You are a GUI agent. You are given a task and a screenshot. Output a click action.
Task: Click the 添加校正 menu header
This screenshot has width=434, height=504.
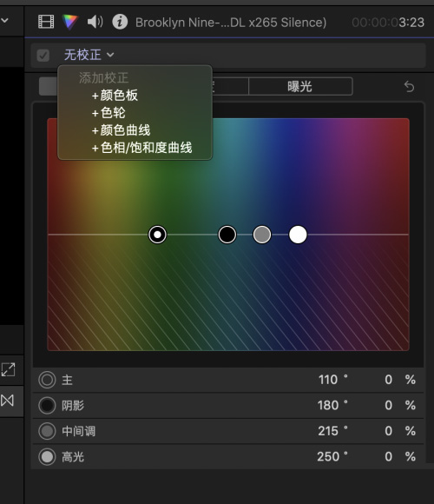(x=103, y=78)
